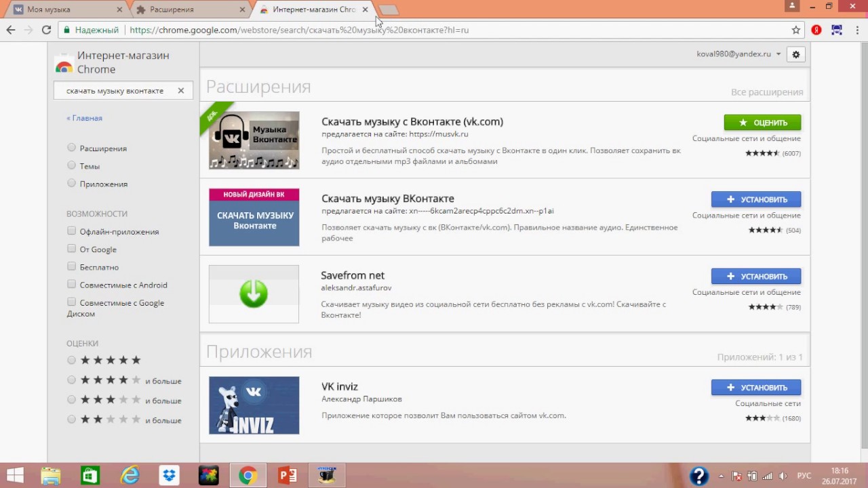
Task: Select three stars and more filter
Action: coord(71,400)
